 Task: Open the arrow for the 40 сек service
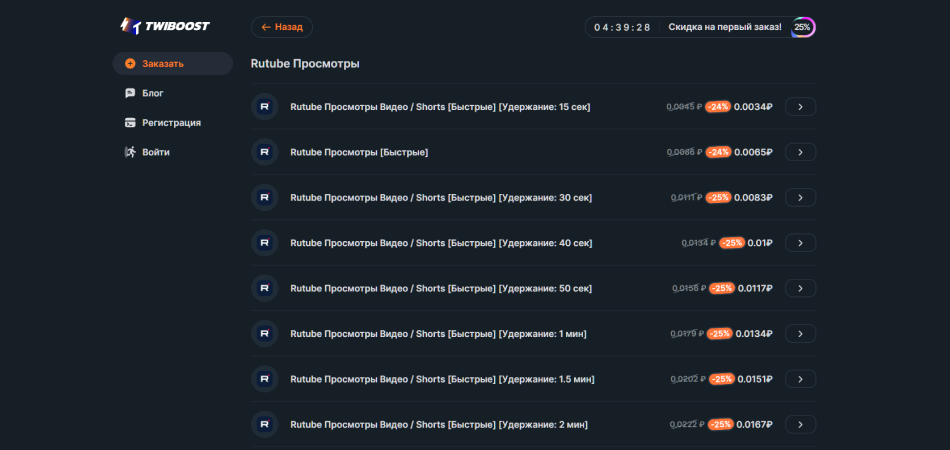tap(800, 243)
